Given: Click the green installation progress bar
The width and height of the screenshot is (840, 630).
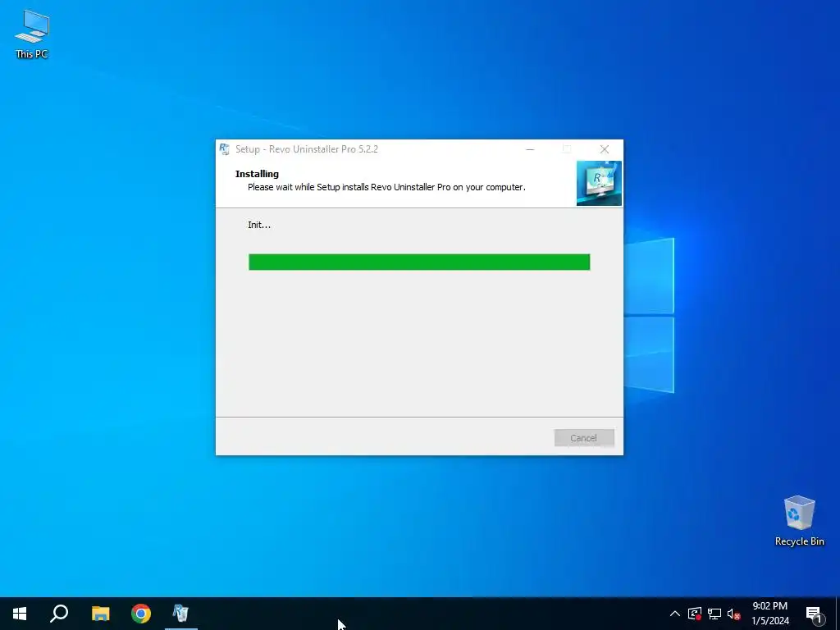Looking at the screenshot, I should [419, 262].
